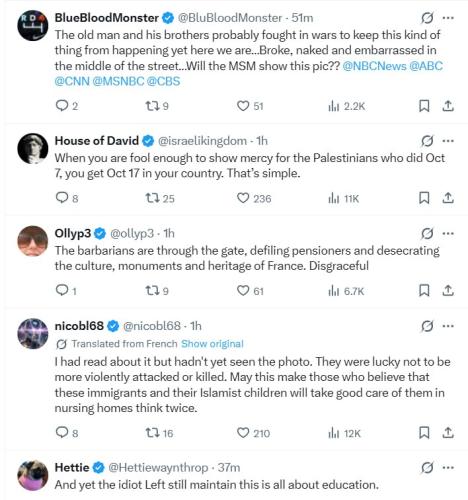Bookmark the BlueBloodMonster tweet
468x500 pixels.
click(424, 106)
